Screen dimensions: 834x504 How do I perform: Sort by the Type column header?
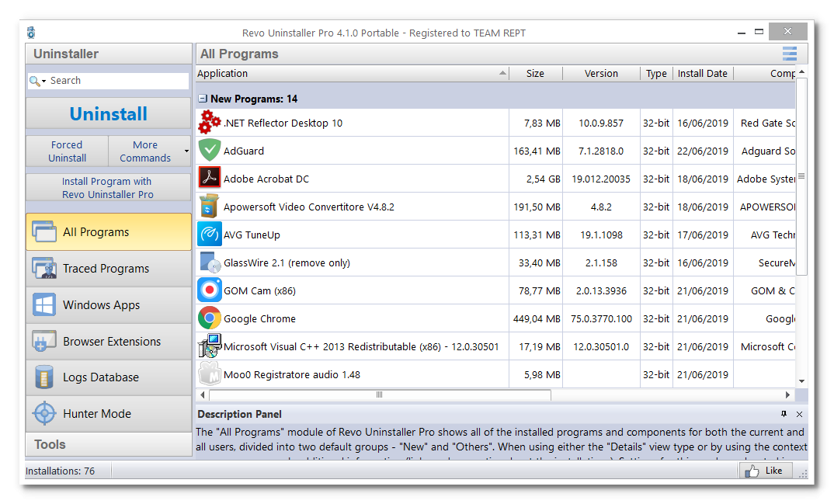click(x=656, y=73)
